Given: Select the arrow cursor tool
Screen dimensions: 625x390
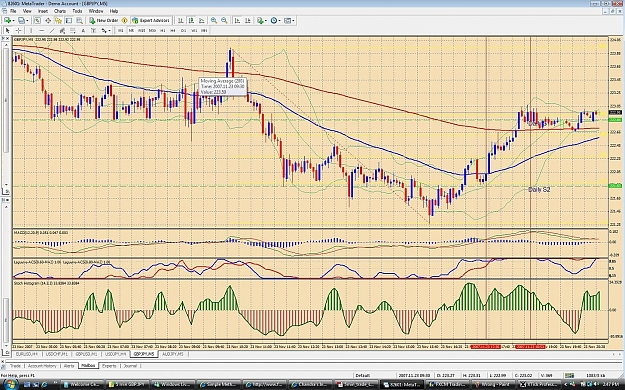Looking at the screenshot, I should 8,30.
